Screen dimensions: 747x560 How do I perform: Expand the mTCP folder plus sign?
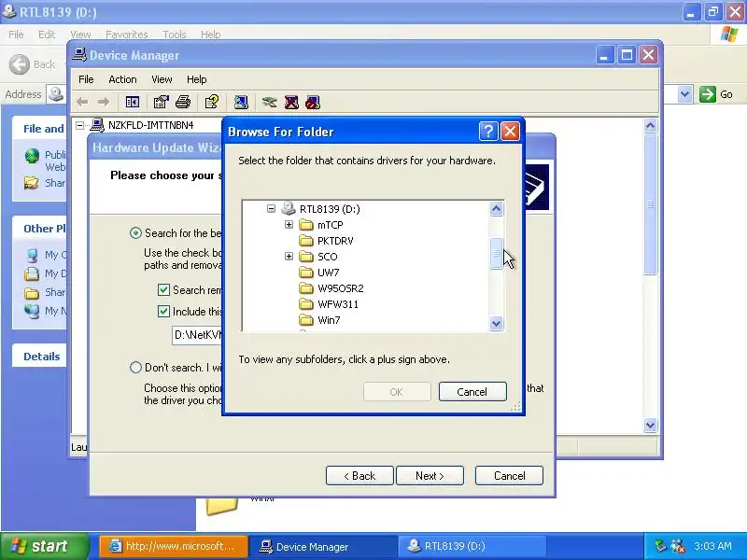coord(289,224)
